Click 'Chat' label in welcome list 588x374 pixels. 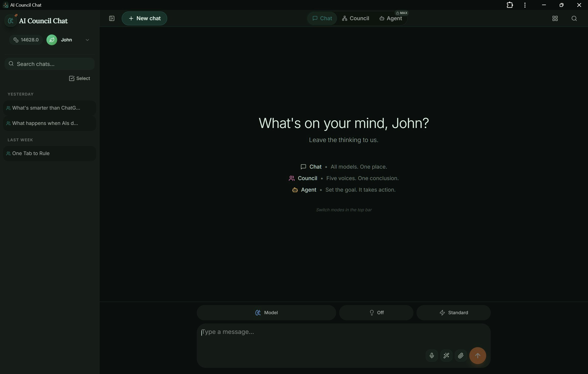[x=315, y=167]
